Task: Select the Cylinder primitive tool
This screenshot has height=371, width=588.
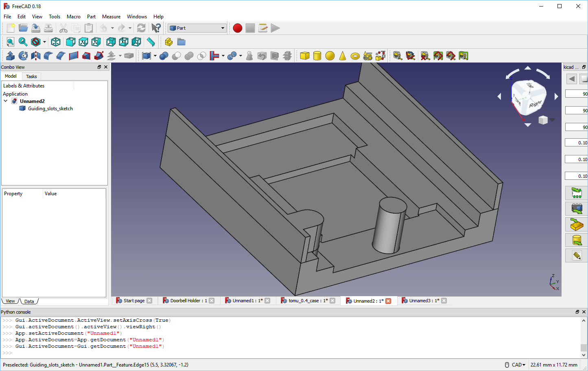Action: point(317,56)
